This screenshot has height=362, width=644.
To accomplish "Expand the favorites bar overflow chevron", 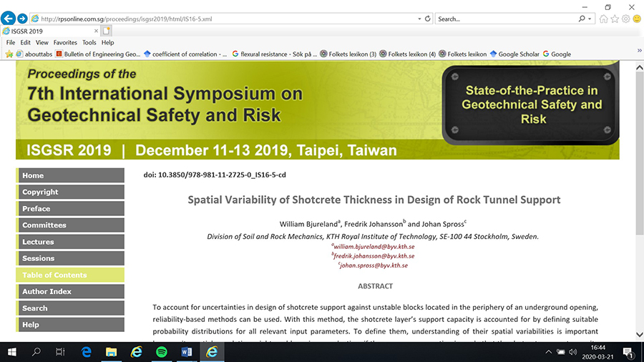I will pyautogui.click(x=638, y=50).
